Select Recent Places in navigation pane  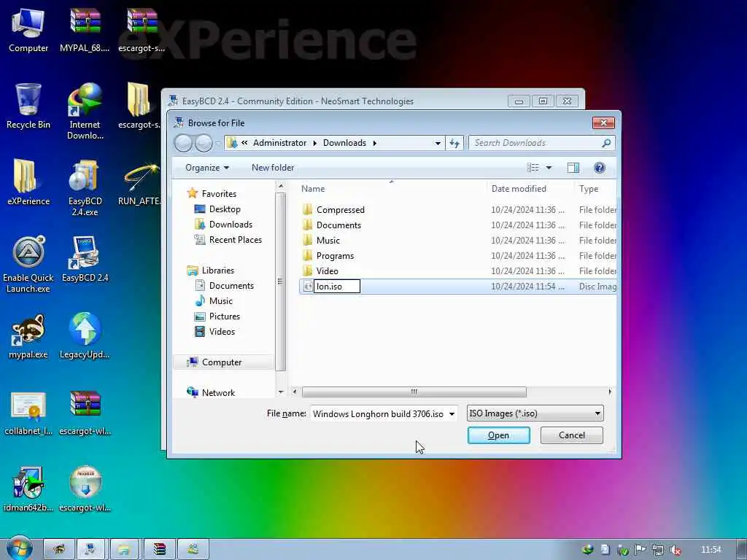(x=236, y=239)
